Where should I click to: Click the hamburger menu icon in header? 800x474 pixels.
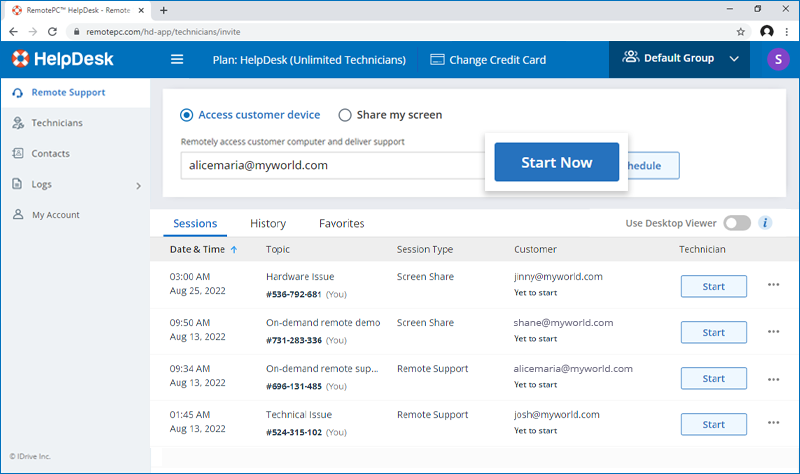177,59
